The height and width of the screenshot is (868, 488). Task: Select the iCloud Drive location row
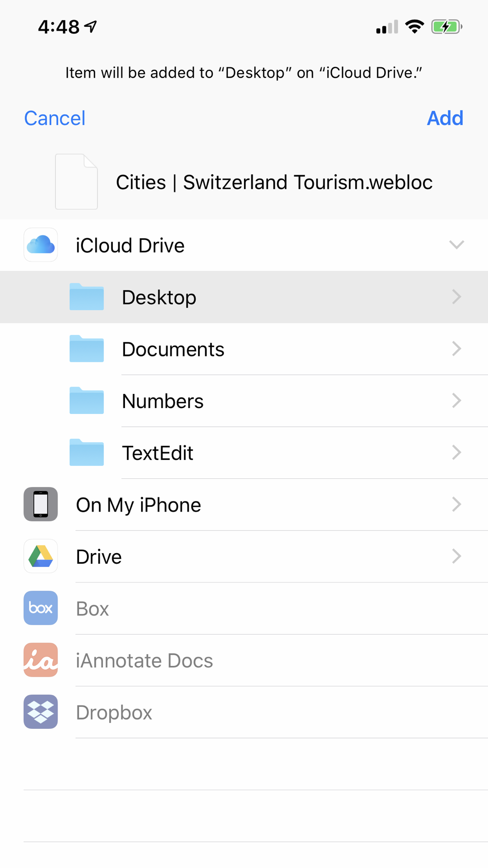pos(244,245)
